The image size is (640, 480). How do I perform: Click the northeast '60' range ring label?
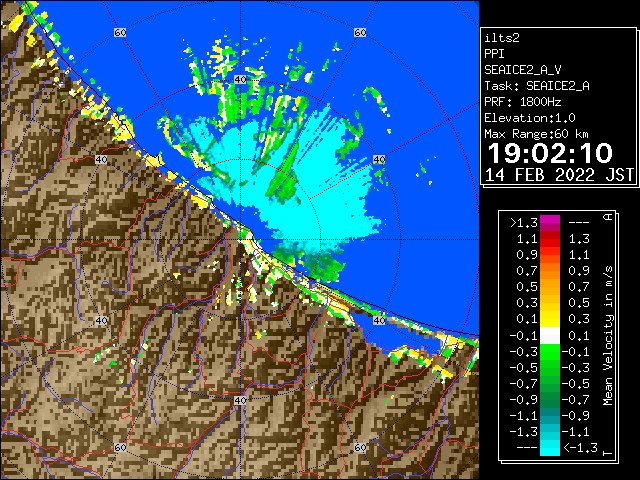(360, 32)
